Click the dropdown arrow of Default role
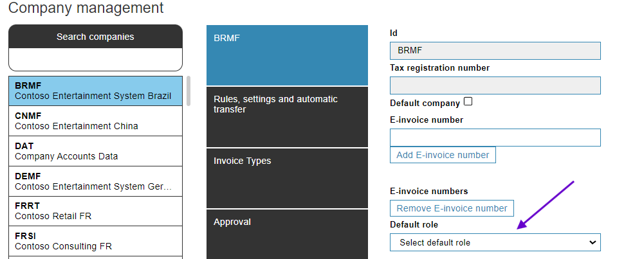 (593, 242)
